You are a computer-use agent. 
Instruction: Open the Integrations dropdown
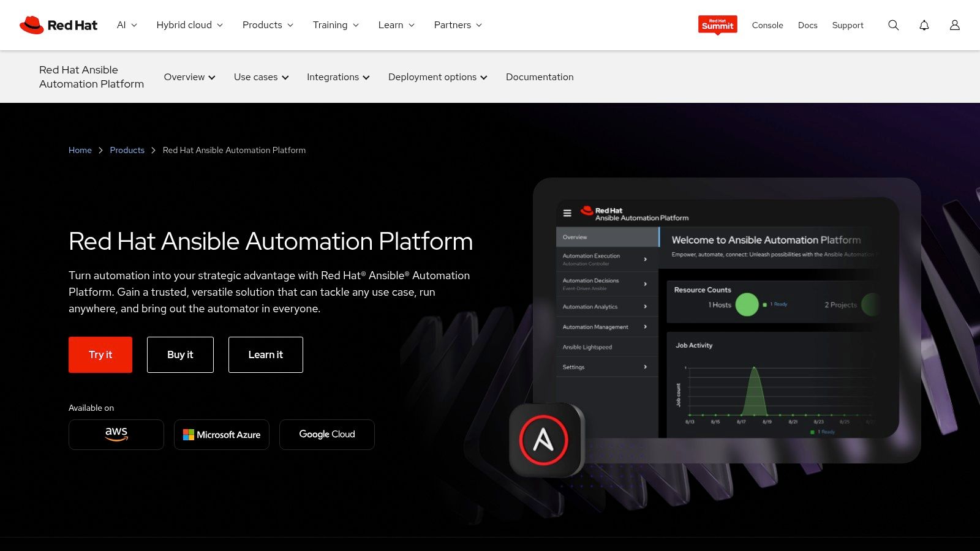pyautogui.click(x=338, y=77)
